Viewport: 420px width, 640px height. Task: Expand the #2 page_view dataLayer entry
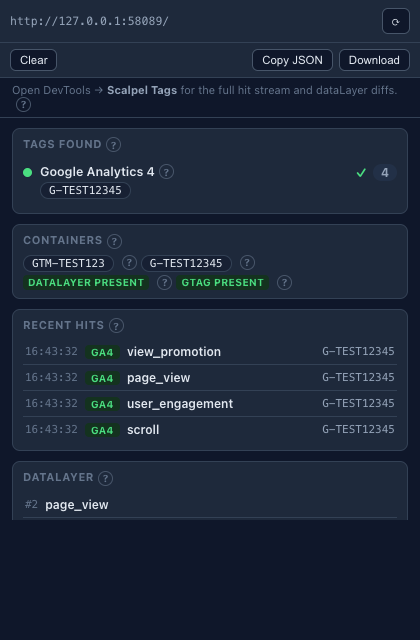(x=210, y=505)
